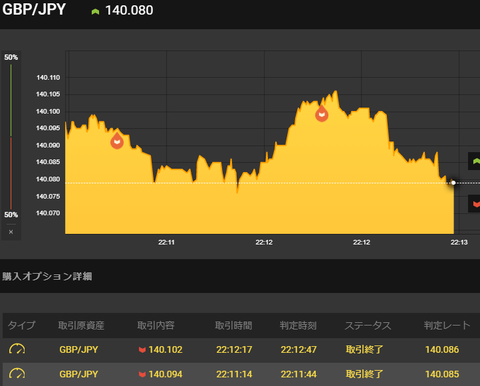Click GBP/JPY in the 22:12:17 trade row
This screenshot has height=386, width=480.
pos(79,350)
